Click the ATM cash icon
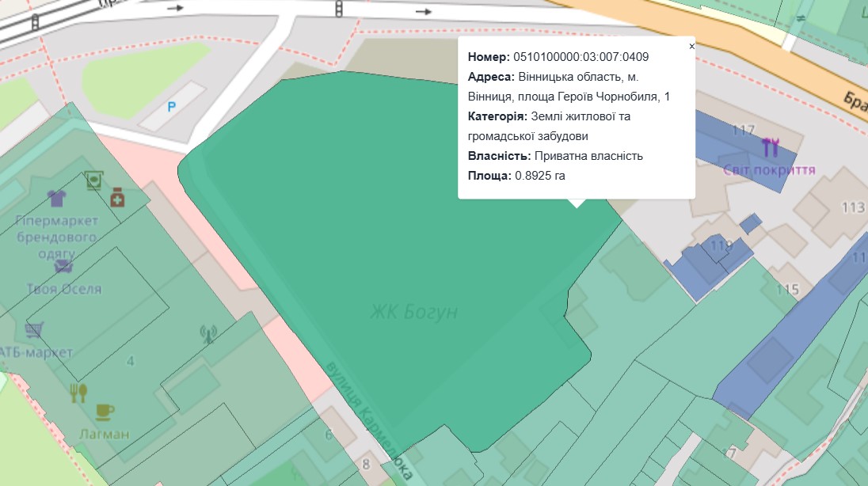The width and height of the screenshot is (868, 486). [x=93, y=180]
